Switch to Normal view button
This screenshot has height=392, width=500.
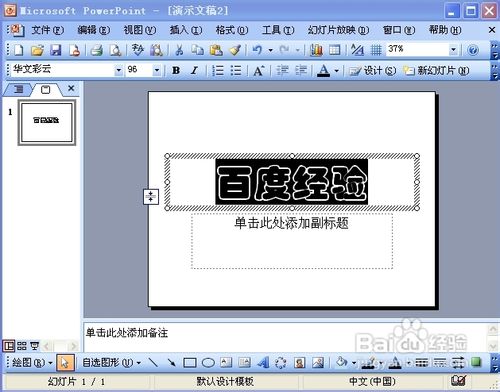9,346
